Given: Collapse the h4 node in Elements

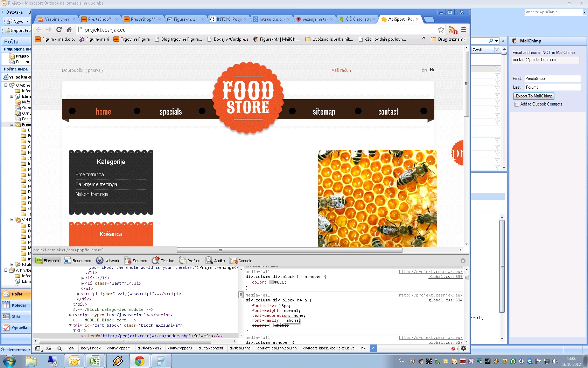Looking at the screenshot, I should tap(75, 330).
